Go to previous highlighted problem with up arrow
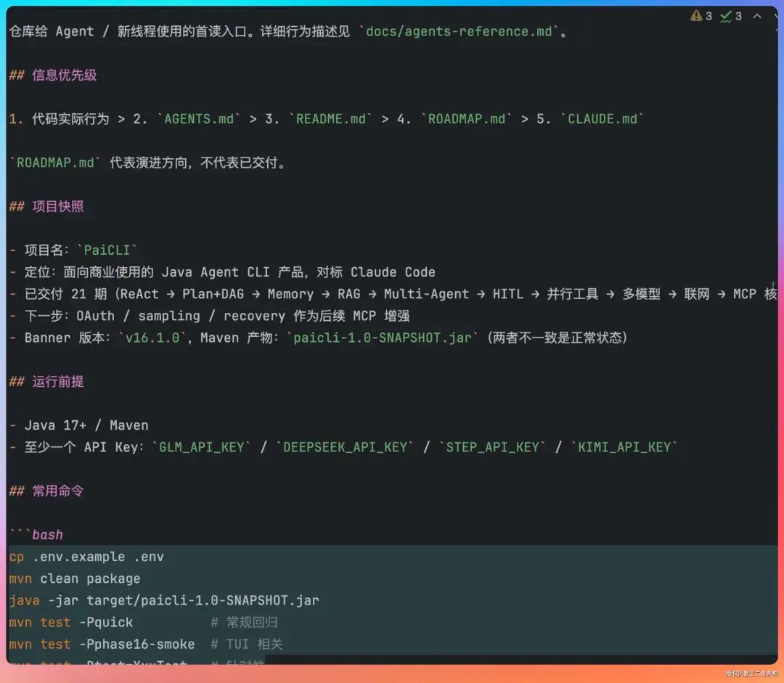The image size is (784, 683). (x=757, y=16)
